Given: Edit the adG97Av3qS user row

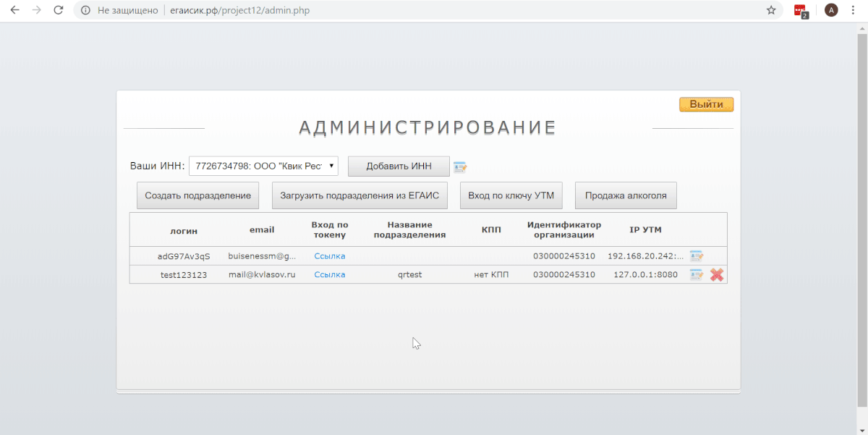Looking at the screenshot, I should [696, 256].
